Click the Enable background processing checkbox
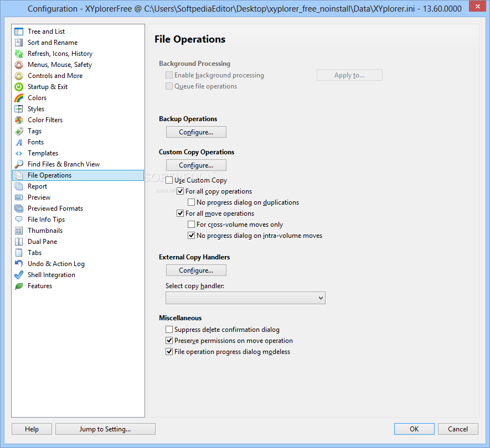490x448 pixels. coord(169,75)
